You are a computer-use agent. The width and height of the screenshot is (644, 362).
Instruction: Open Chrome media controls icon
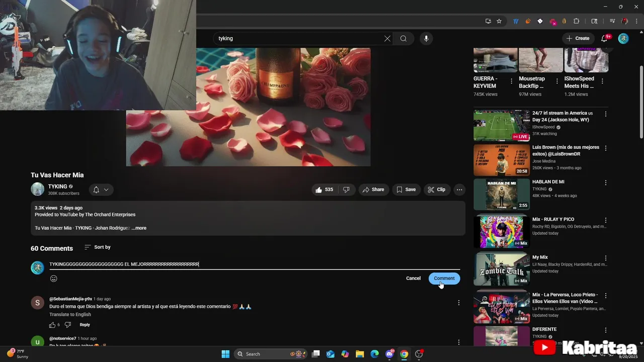(x=612, y=21)
